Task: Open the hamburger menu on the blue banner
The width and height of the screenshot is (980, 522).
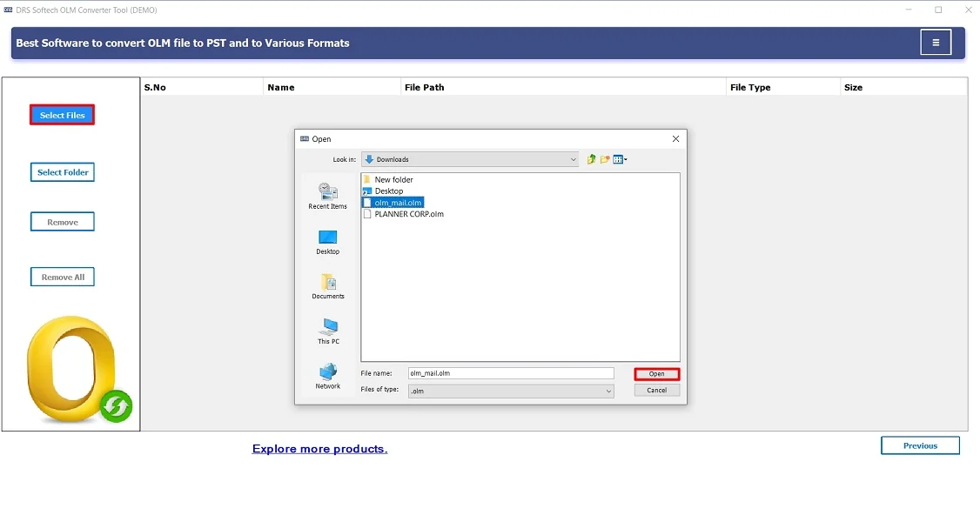Action: click(x=936, y=41)
